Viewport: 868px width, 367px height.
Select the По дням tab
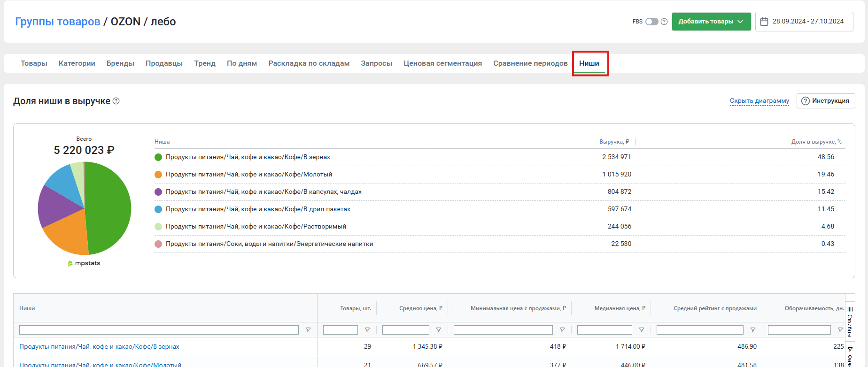pos(242,63)
